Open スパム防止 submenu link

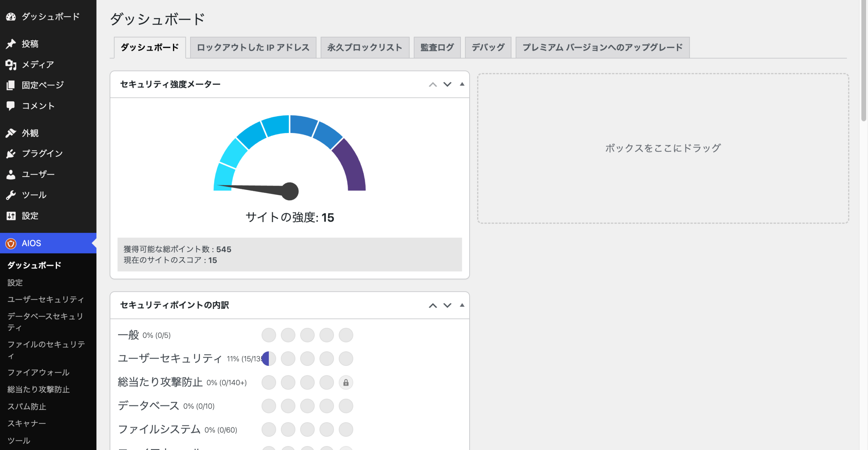[x=27, y=407]
